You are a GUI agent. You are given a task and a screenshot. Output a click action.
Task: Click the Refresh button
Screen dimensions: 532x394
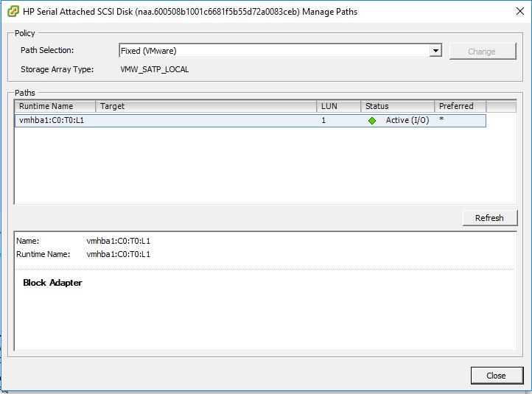[489, 218]
